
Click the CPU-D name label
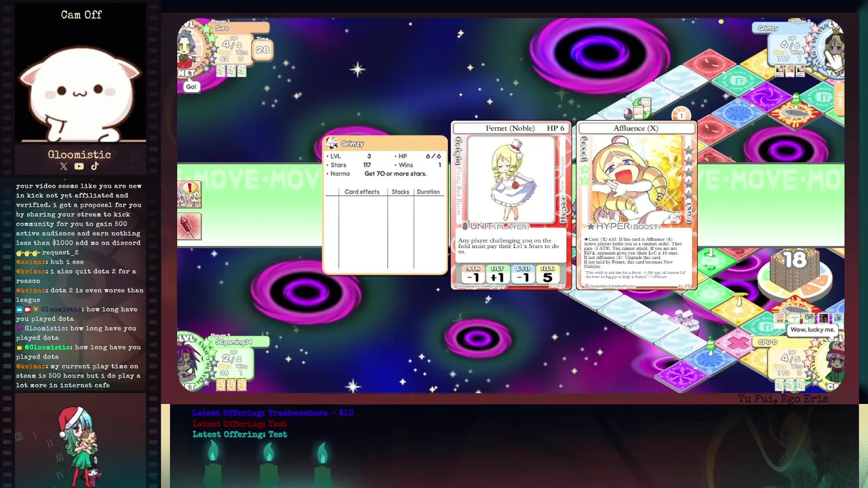pos(768,342)
